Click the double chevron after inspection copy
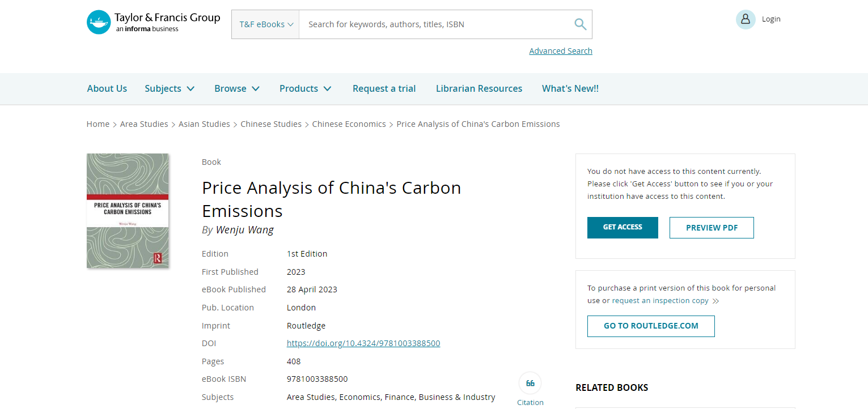The image size is (868, 409). coord(715,301)
